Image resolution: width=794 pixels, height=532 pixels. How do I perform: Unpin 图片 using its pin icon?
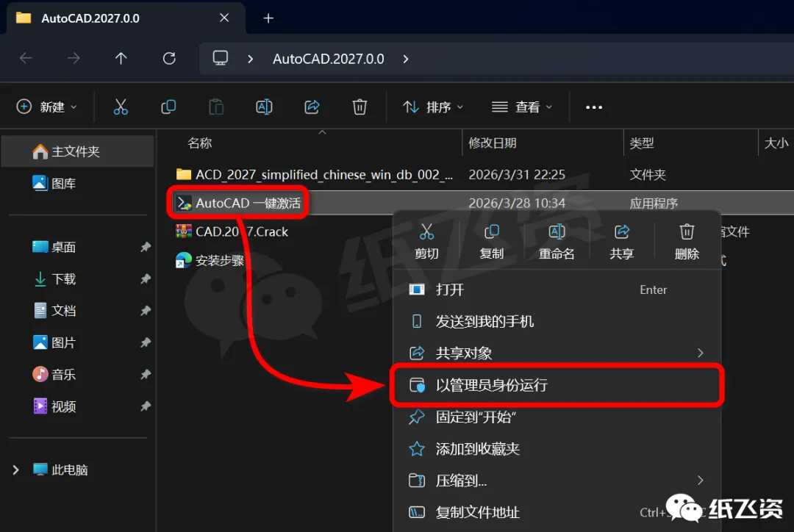point(146,342)
